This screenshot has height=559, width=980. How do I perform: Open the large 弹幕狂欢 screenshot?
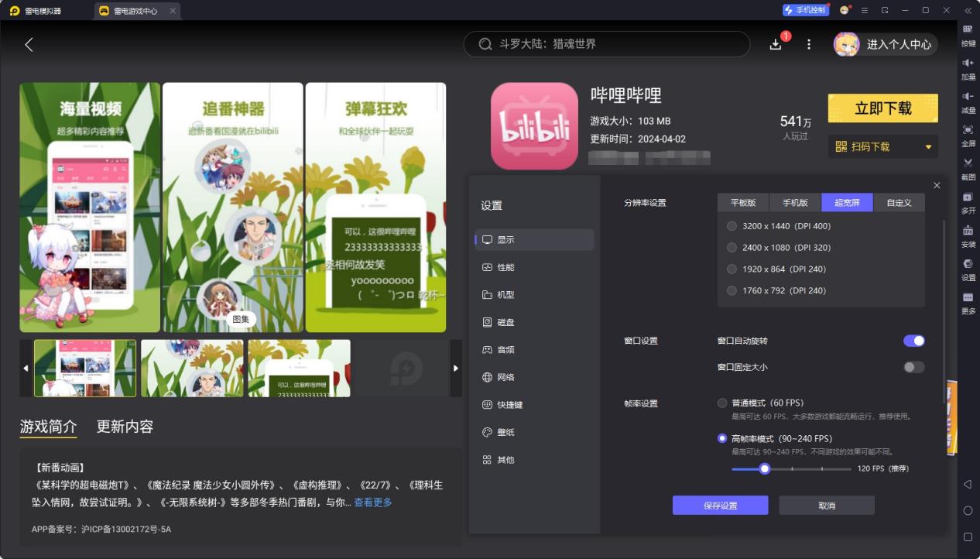pyautogui.click(x=375, y=207)
